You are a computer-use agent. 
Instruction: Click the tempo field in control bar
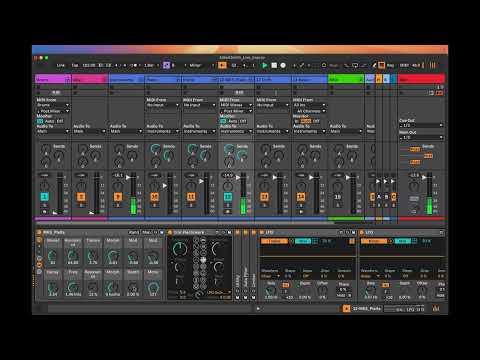tap(89, 66)
